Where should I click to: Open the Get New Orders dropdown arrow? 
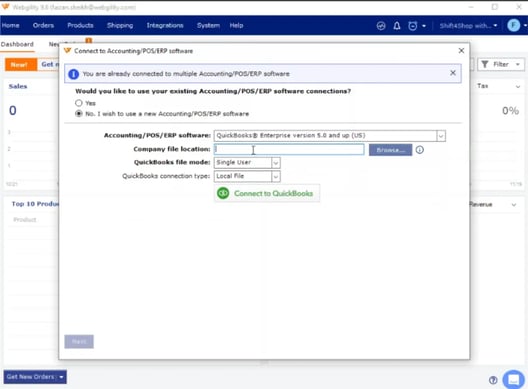[61, 377]
